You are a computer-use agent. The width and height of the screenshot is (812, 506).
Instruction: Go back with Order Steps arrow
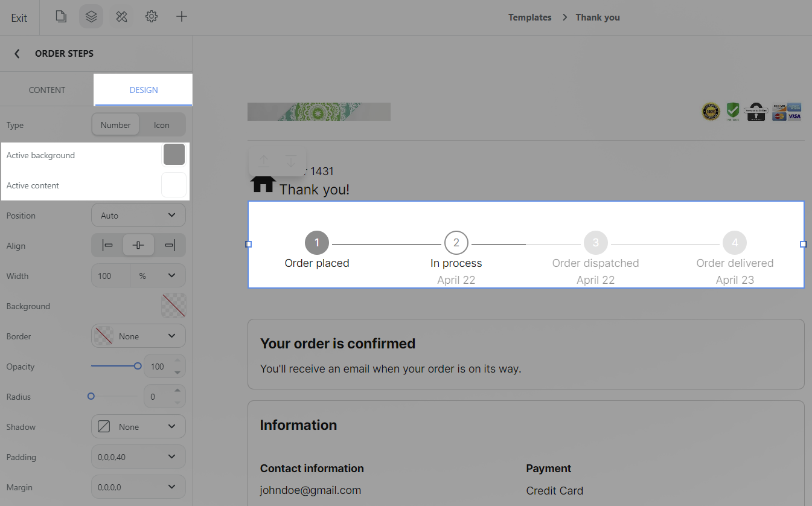pos(17,54)
